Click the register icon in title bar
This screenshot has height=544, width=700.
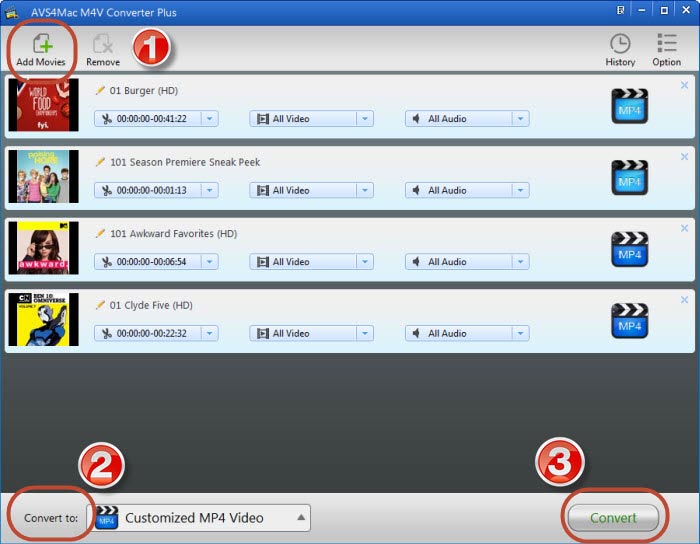click(x=620, y=10)
